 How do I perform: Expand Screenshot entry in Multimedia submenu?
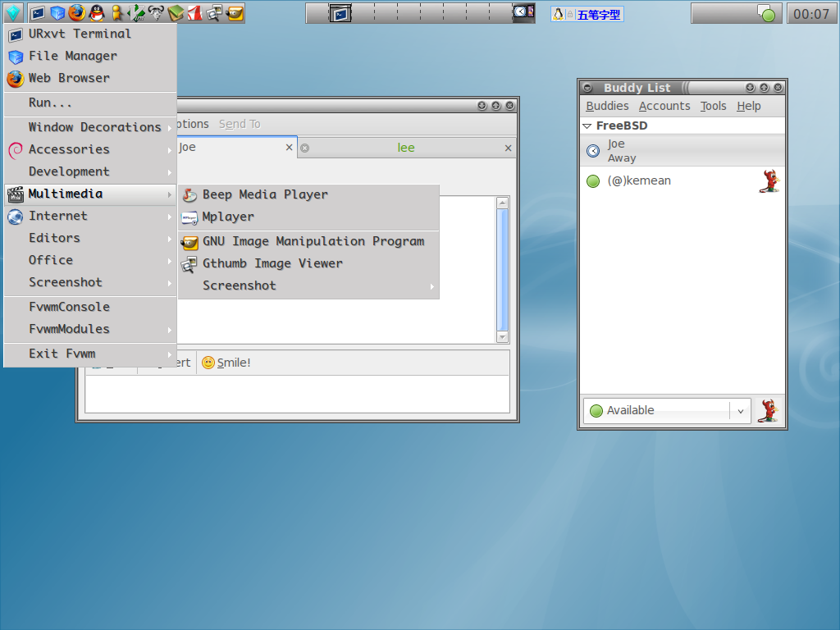[x=308, y=286]
